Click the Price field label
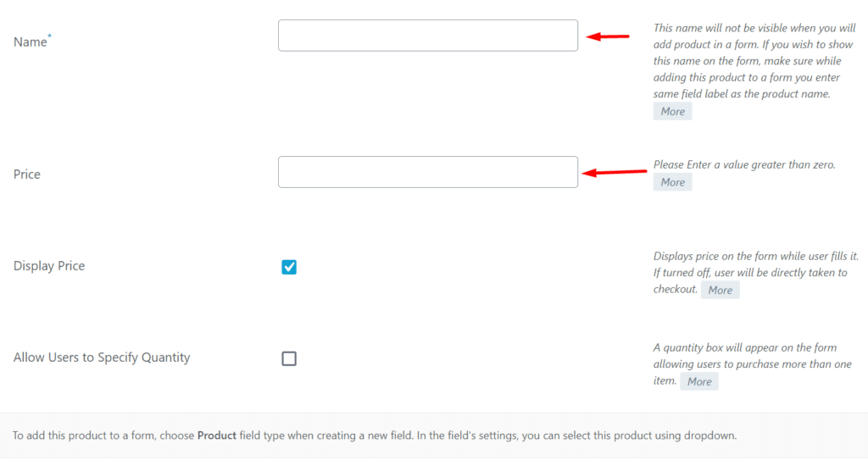 click(x=27, y=175)
